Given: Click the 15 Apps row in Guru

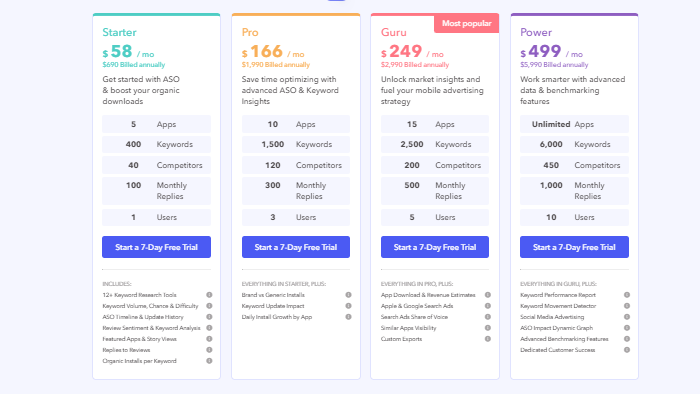Looking at the screenshot, I should coord(435,124).
